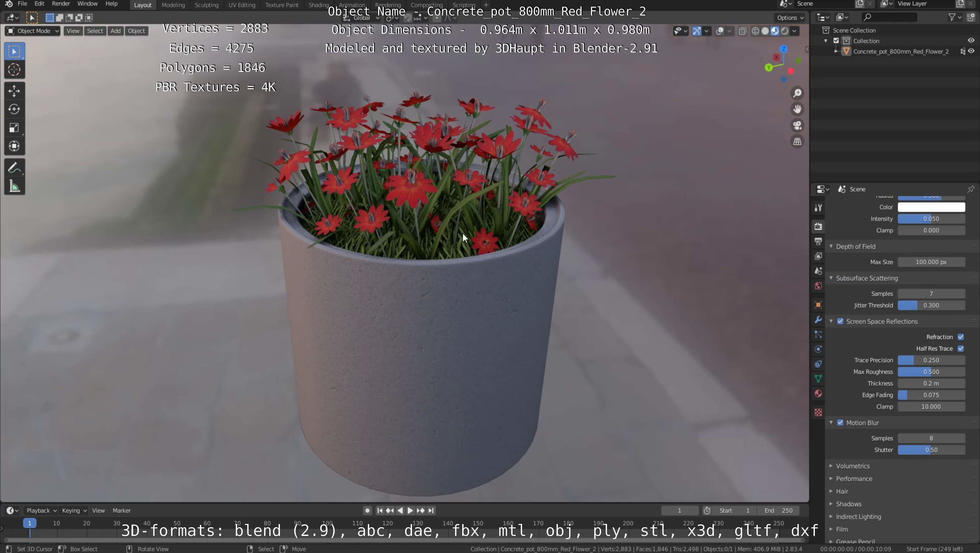
Task: Open the File menu
Action: (23, 4)
